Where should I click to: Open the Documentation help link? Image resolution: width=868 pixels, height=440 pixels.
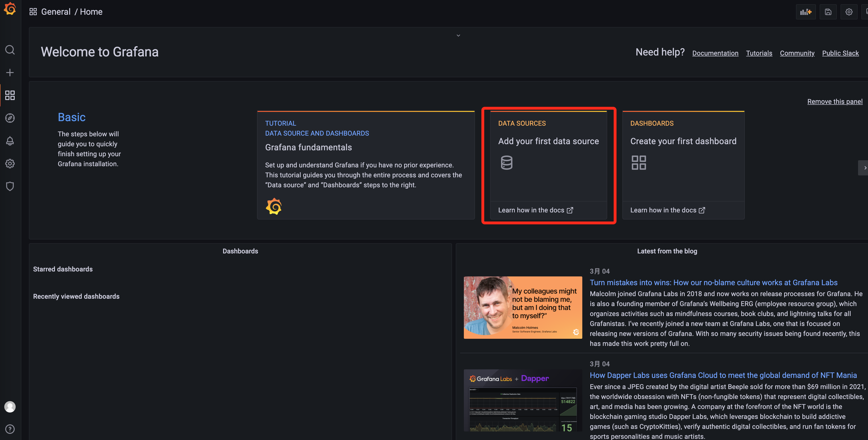715,53
